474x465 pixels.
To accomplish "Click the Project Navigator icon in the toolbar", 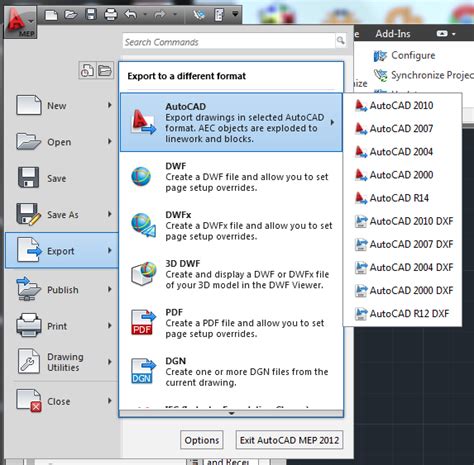I will (x=199, y=15).
